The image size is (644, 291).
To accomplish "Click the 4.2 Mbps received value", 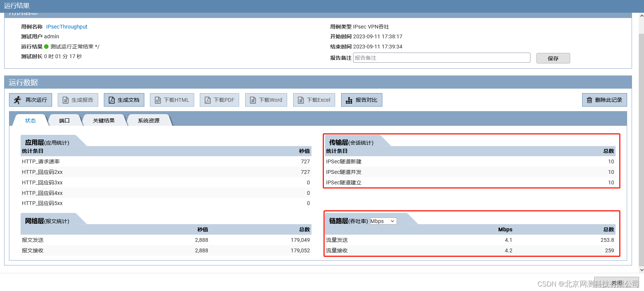I will pyautogui.click(x=508, y=250).
